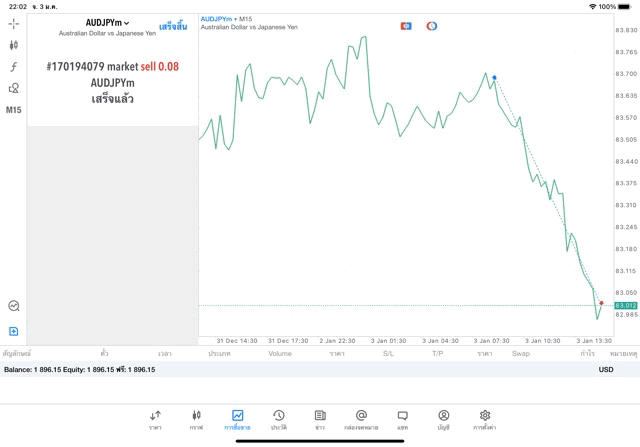Select the crosshair tool in left sidebar
Image resolution: width=640 pixels, height=447 pixels.
click(x=14, y=23)
